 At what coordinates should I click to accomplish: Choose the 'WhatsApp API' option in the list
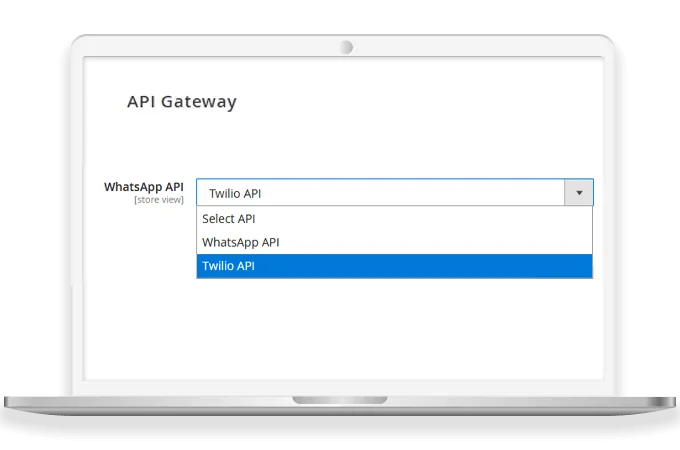coord(394,242)
